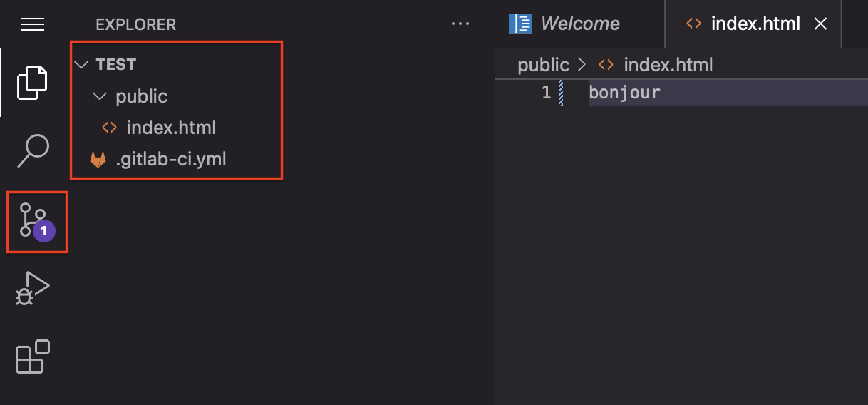Open the Explorer view in activity bar

pyautogui.click(x=33, y=82)
